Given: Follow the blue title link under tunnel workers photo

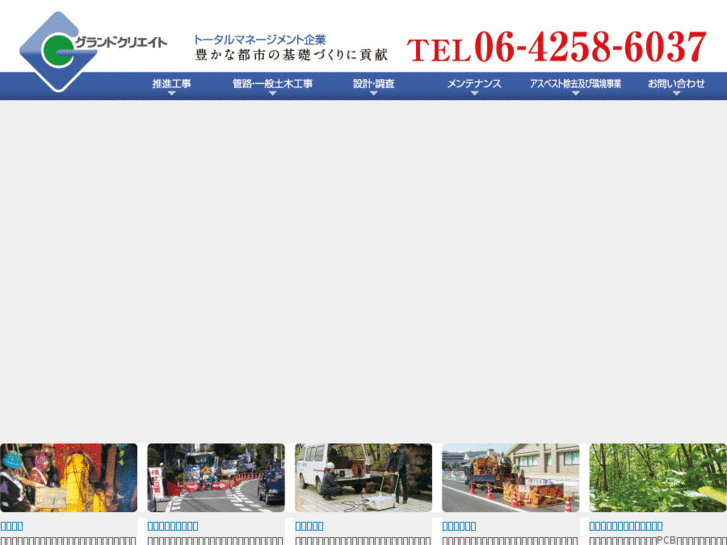Looking at the screenshot, I should 12,526.
